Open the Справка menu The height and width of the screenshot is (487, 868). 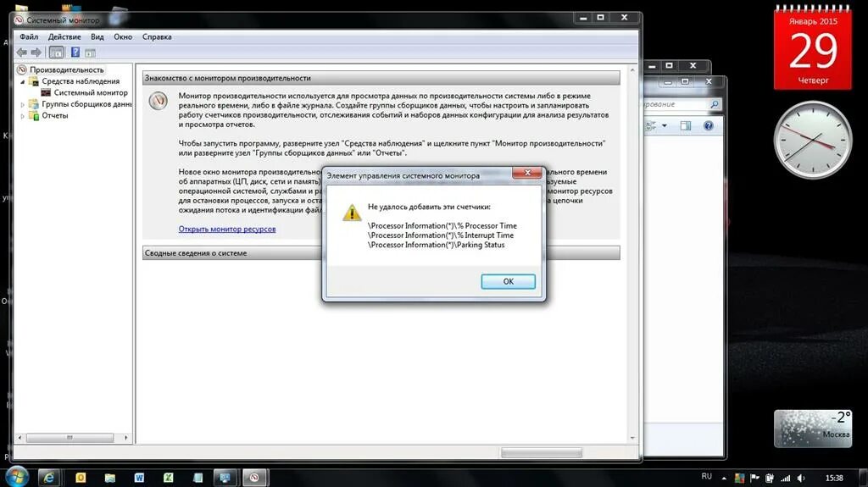click(x=157, y=36)
